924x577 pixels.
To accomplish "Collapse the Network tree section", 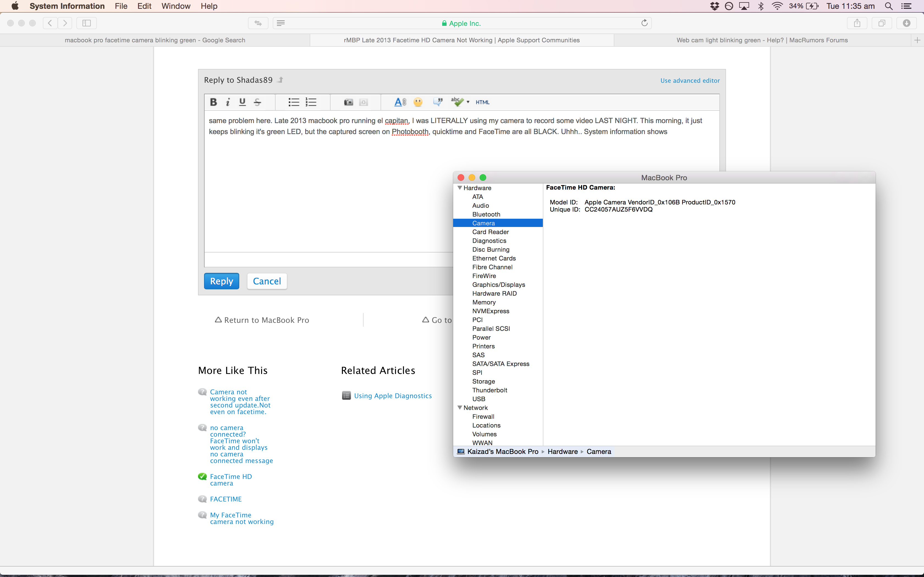I will 460,407.
